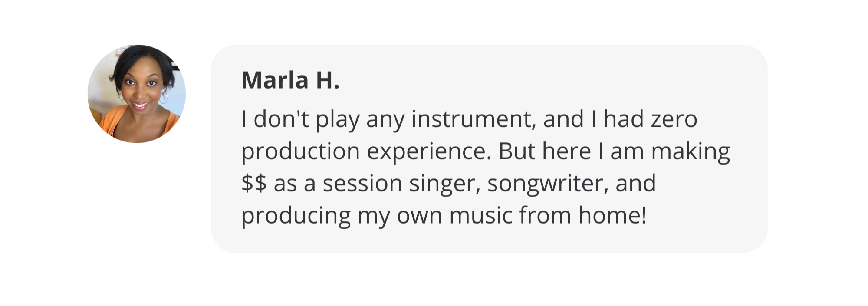Image resolution: width=868 pixels, height=306 pixels.
Task: Select the "$$" symbols in the message
Action: coord(254,183)
